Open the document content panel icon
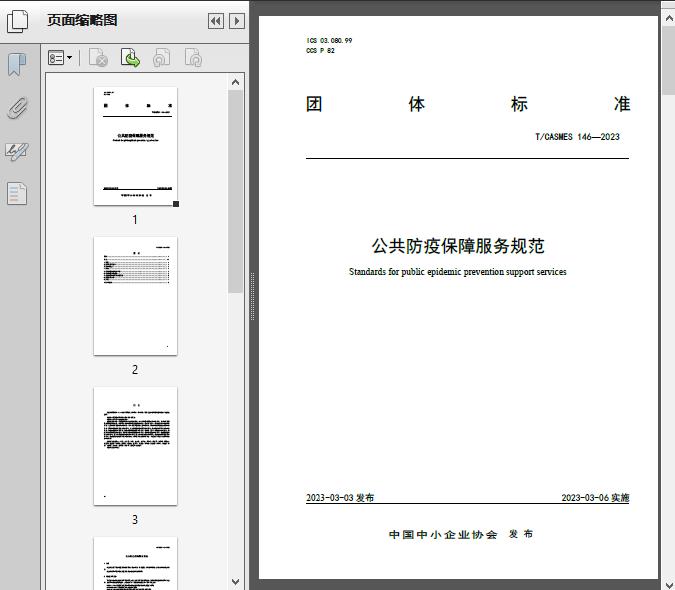Image resolution: width=675 pixels, height=590 pixels. pyautogui.click(x=17, y=193)
